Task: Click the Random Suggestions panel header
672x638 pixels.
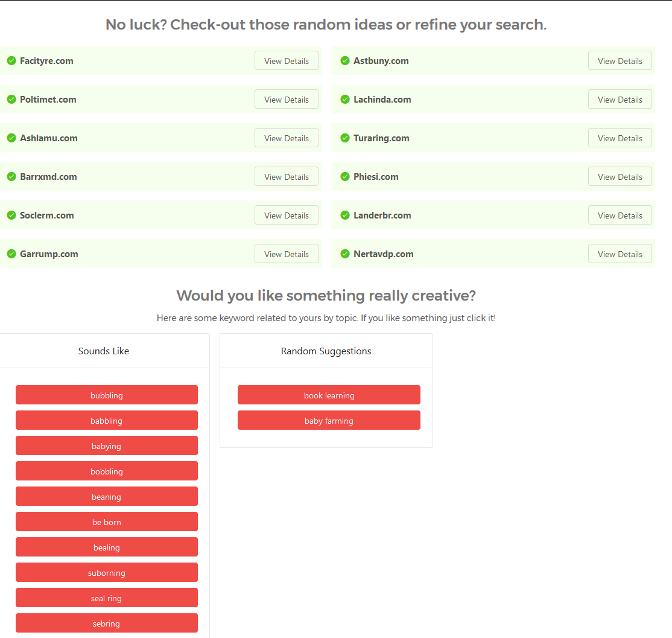Action: (x=326, y=351)
